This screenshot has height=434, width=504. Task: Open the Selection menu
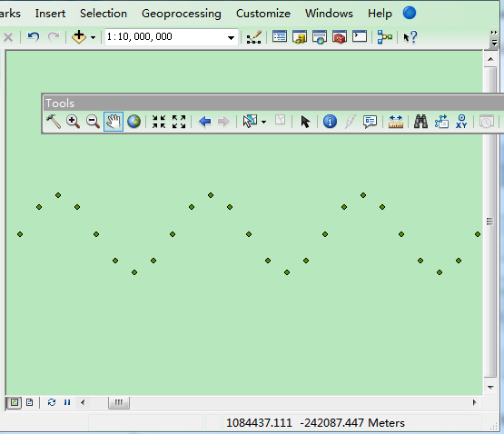click(104, 14)
